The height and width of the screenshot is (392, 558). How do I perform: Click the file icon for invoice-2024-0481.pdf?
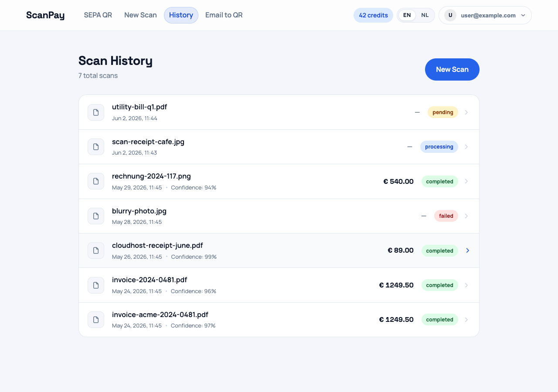click(x=96, y=285)
